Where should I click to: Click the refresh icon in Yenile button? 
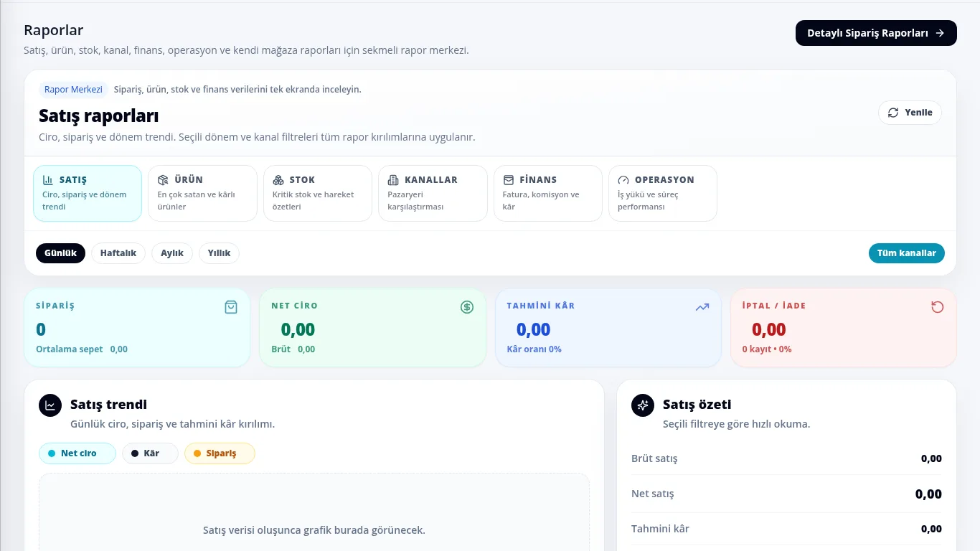[893, 113]
